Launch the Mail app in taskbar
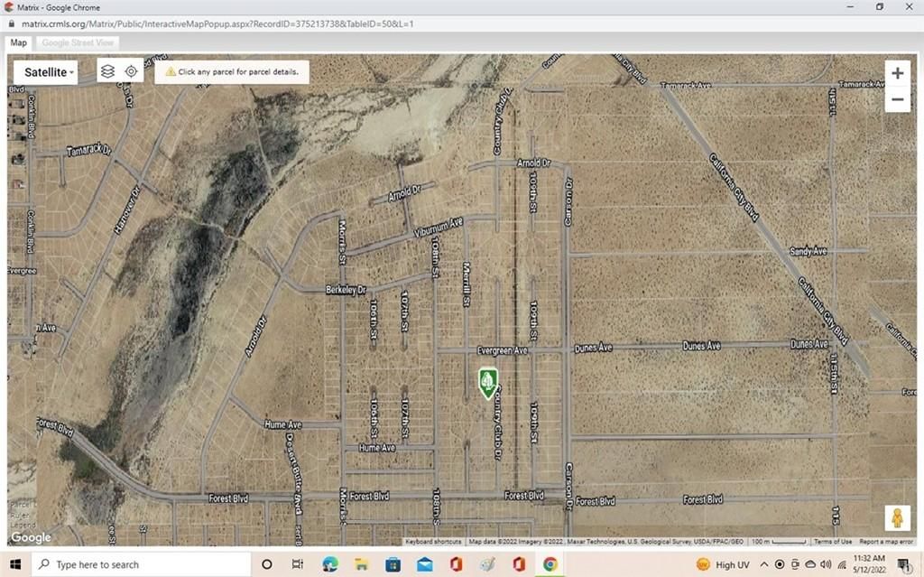Viewport: 924px width, 577px height. (x=424, y=564)
